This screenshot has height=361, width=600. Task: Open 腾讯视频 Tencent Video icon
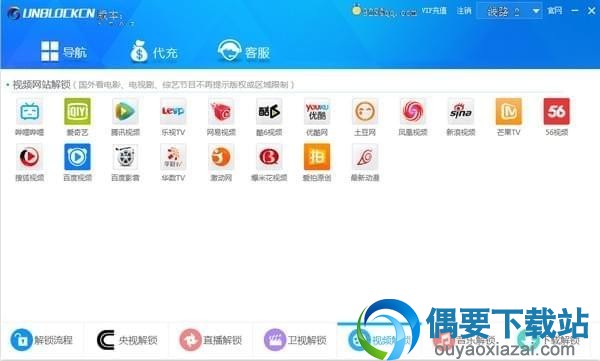click(125, 111)
